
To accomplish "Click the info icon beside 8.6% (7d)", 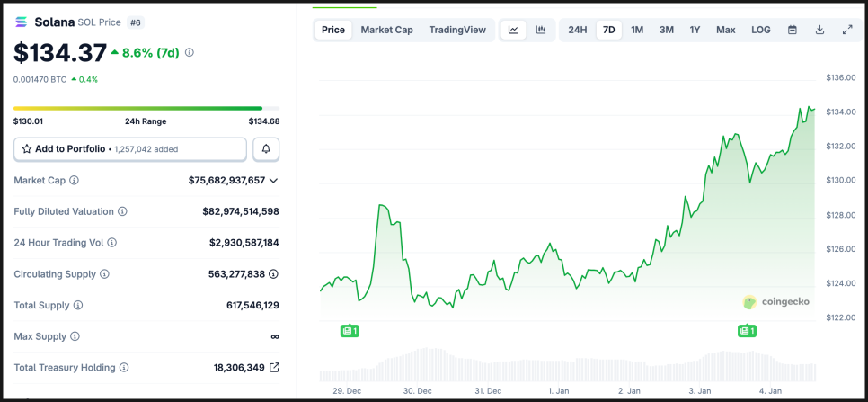I will coord(190,53).
